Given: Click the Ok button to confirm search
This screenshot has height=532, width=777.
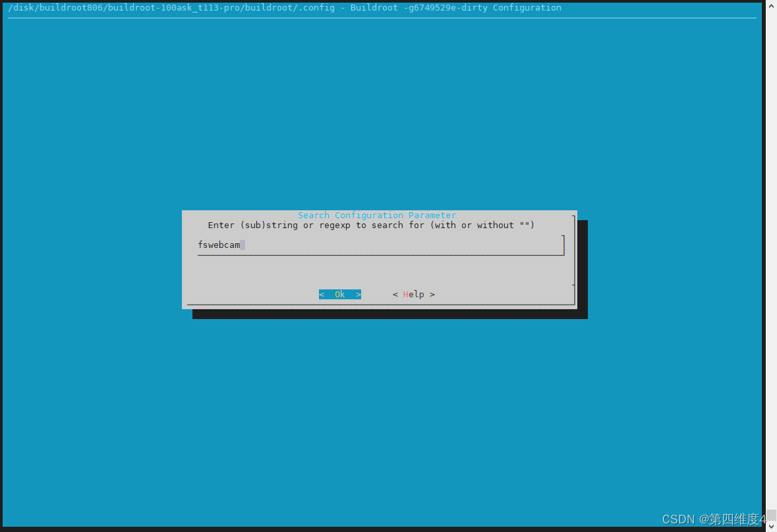Looking at the screenshot, I should pyautogui.click(x=339, y=294).
